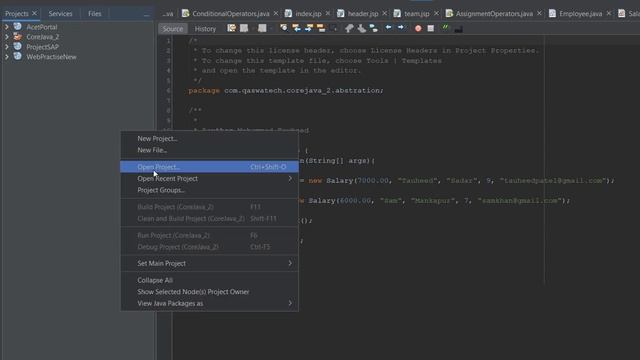The width and height of the screenshot is (640, 360).
Task: Choose New Project... from context menu
Action: tap(209, 139)
